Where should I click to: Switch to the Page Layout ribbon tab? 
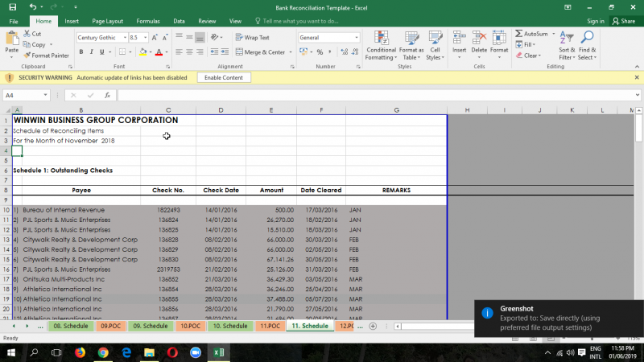coord(108,21)
